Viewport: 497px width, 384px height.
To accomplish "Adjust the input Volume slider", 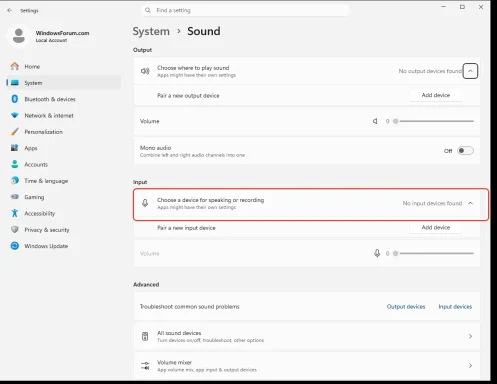I will tap(434, 253).
